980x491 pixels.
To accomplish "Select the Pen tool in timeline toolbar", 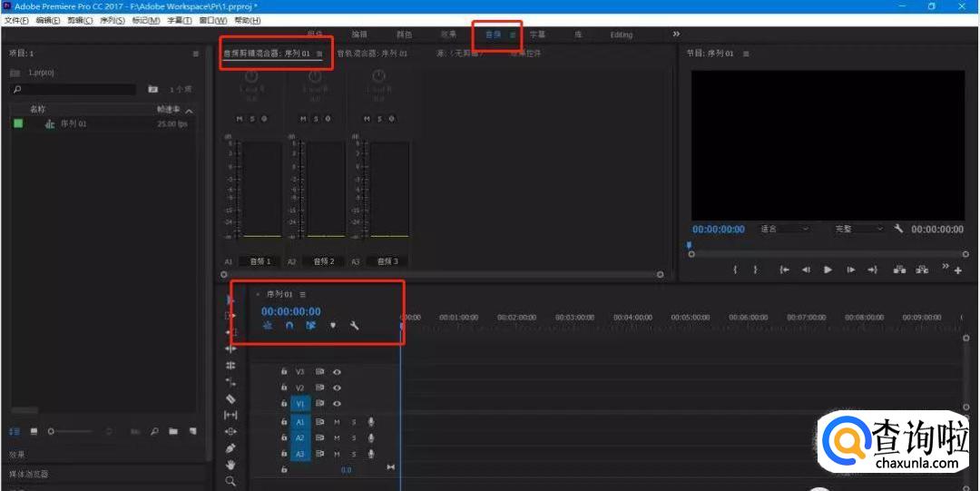I will tap(230, 448).
